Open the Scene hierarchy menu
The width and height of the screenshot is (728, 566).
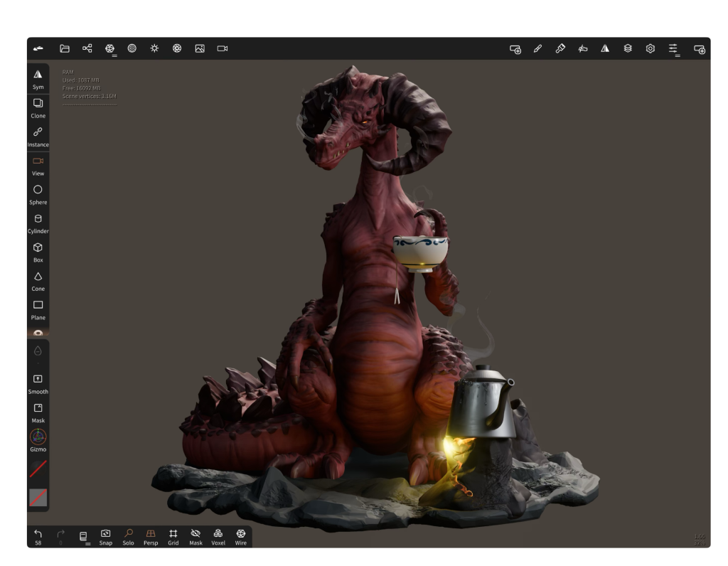click(87, 48)
